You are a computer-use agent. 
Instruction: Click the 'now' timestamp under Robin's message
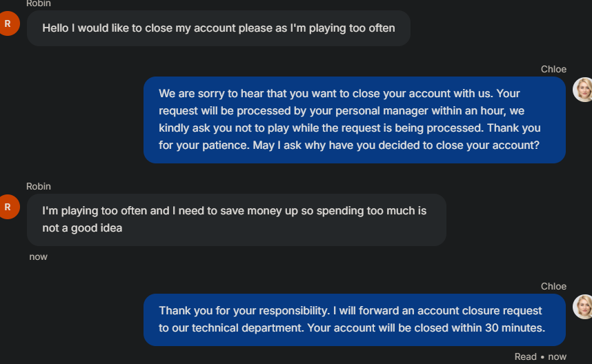pyautogui.click(x=39, y=256)
